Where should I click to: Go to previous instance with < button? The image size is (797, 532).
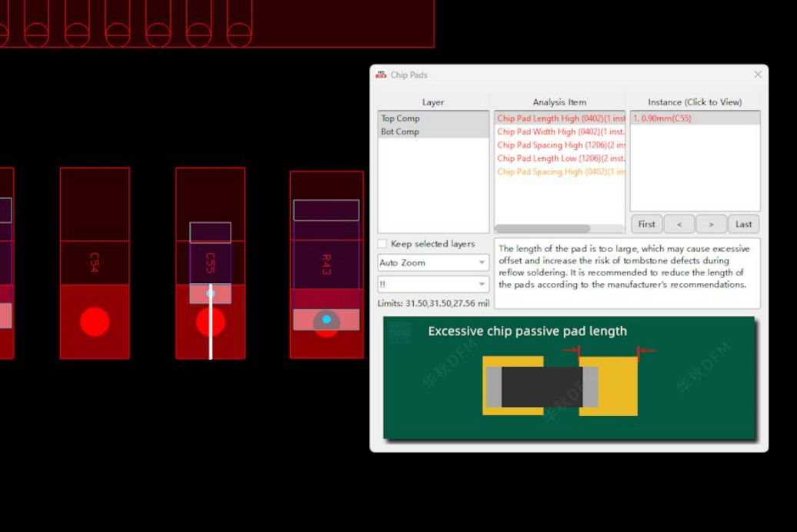pos(679,224)
